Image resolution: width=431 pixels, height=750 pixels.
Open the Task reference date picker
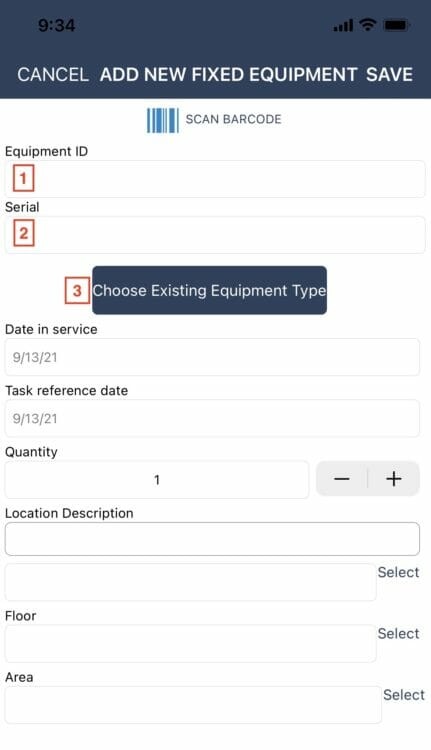click(212, 419)
